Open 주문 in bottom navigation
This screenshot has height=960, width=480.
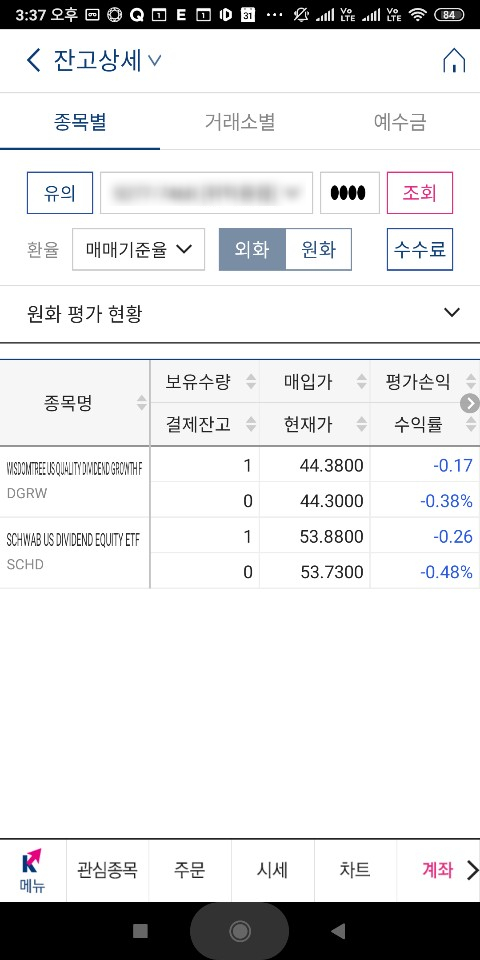pyautogui.click(x=190, y=870)
